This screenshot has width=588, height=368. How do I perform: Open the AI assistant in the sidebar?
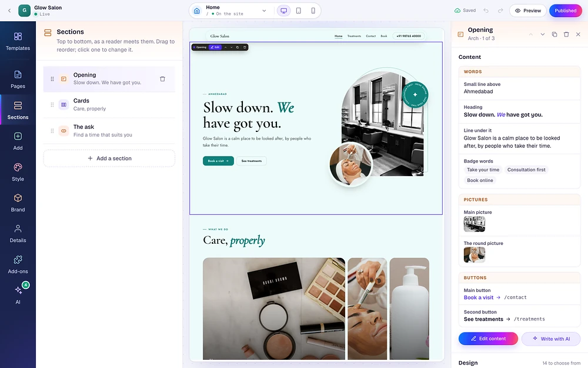(18, 295)
